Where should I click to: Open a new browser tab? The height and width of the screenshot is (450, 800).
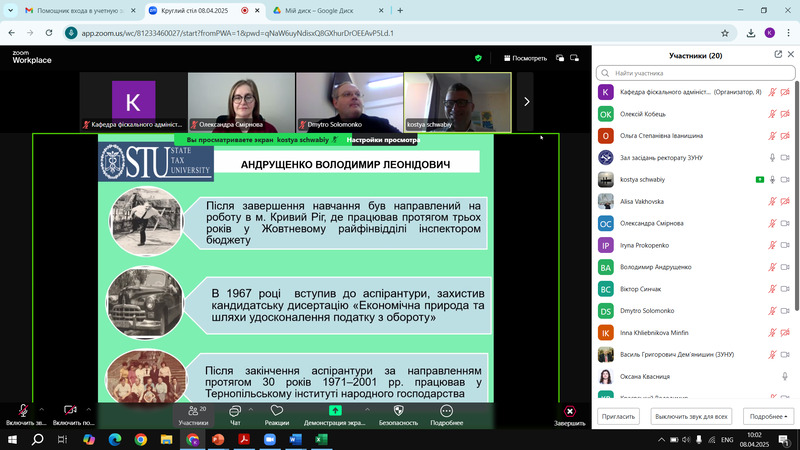(400, 10)
